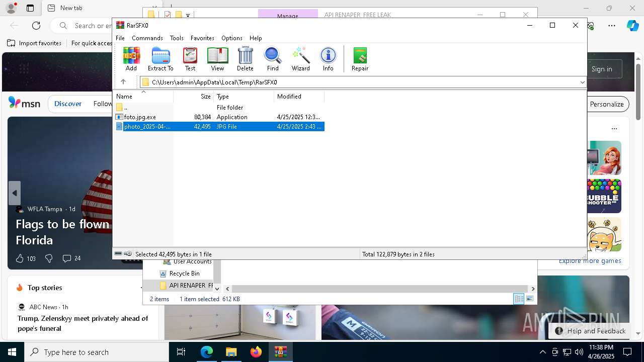Screen dimensions: 644x362
Task: Sort by the Size column header
Action: coord(194,96)
